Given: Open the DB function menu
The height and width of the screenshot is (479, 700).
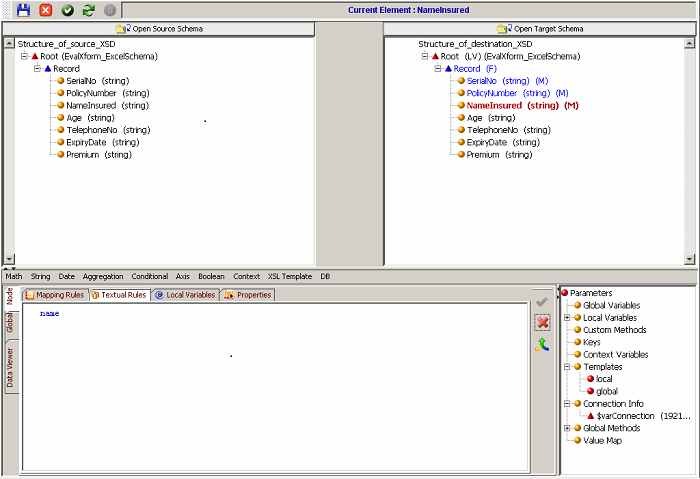Looking at the screenshot, I should [325, 276].
